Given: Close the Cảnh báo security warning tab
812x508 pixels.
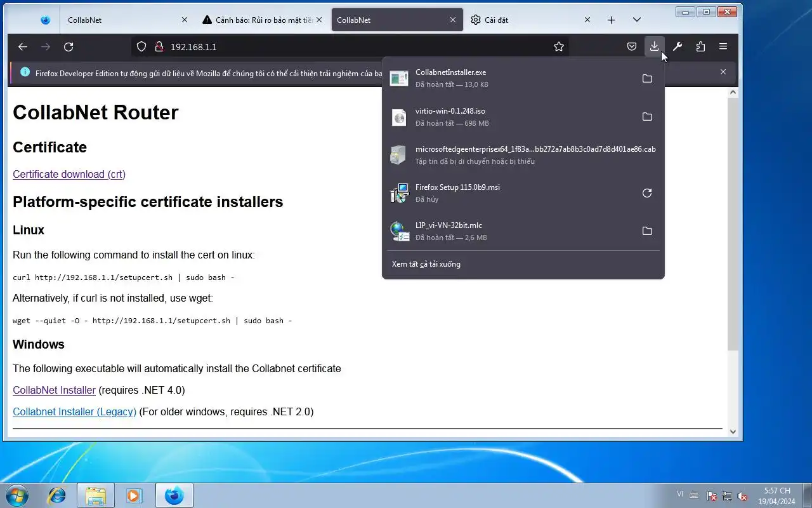Looking at the screenshot, I should (319, 20).
